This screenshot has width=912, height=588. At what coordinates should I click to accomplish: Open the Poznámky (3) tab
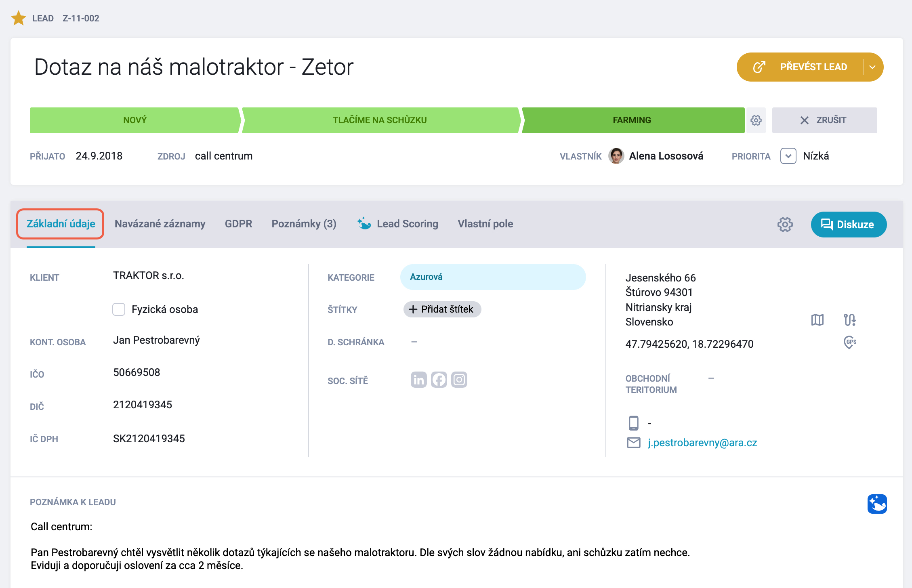pyautogui.click(x=304, y=224)
